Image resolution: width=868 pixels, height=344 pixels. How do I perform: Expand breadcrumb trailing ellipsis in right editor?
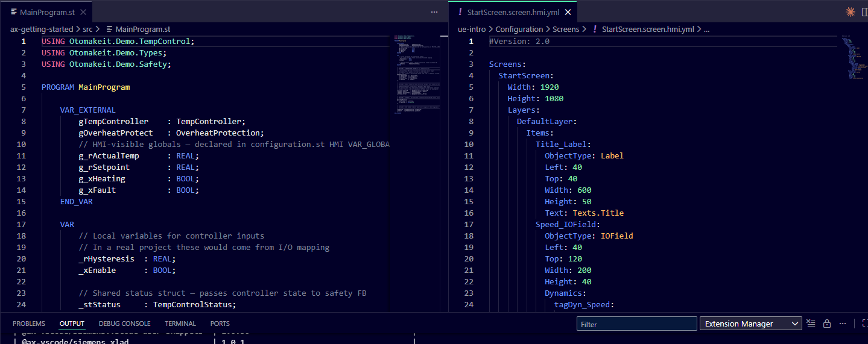(x=707, y=29)
